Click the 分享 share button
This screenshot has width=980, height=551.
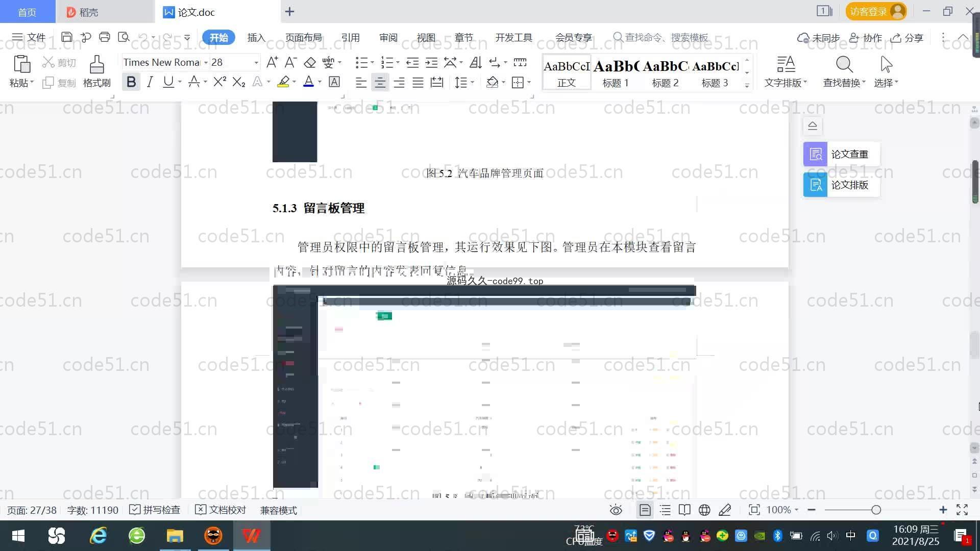tap(907, 37)
